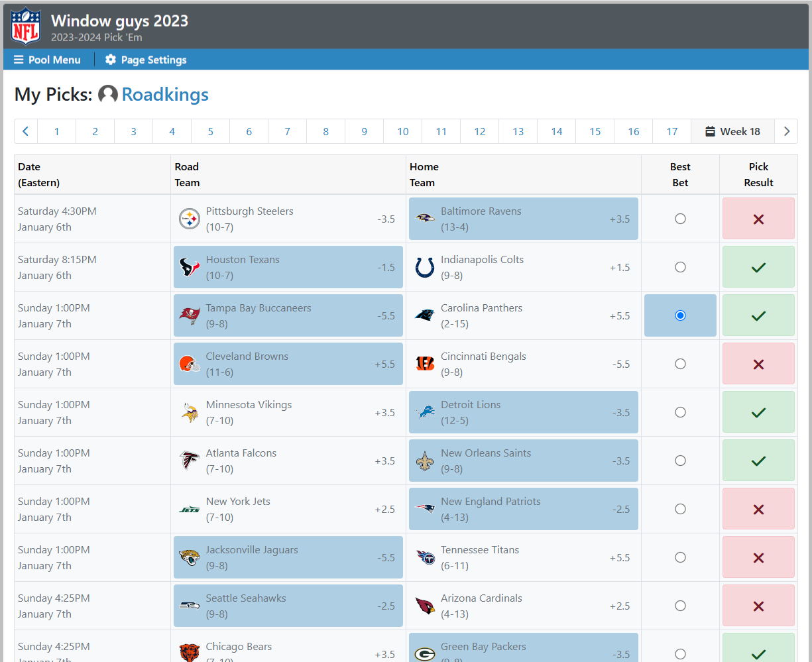The height and width of the screenshot is (662, 812).
Task: Click the NFL shield logo
Action: coord(26,26)
